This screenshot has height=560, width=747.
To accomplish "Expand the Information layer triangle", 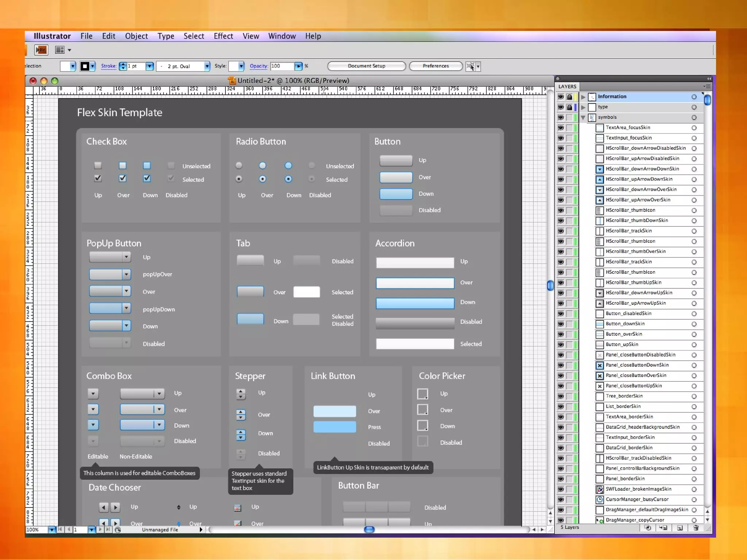I will (583, 97).
